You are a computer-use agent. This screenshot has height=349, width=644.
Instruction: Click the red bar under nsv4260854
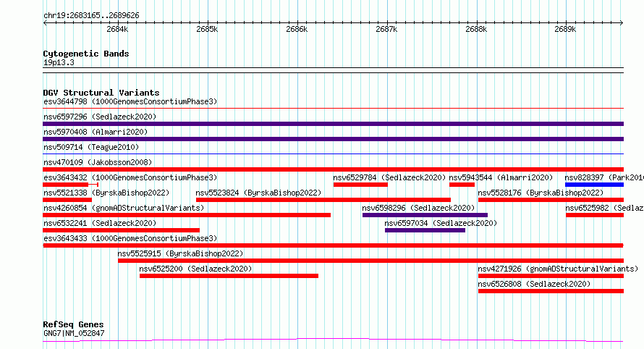187,215
